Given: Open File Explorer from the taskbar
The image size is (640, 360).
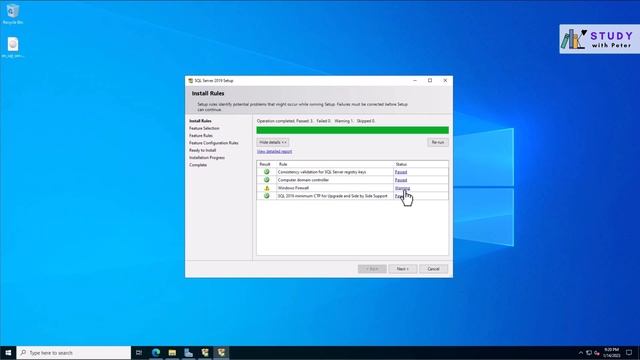Looking at the screenshot, I should (172, 353).
